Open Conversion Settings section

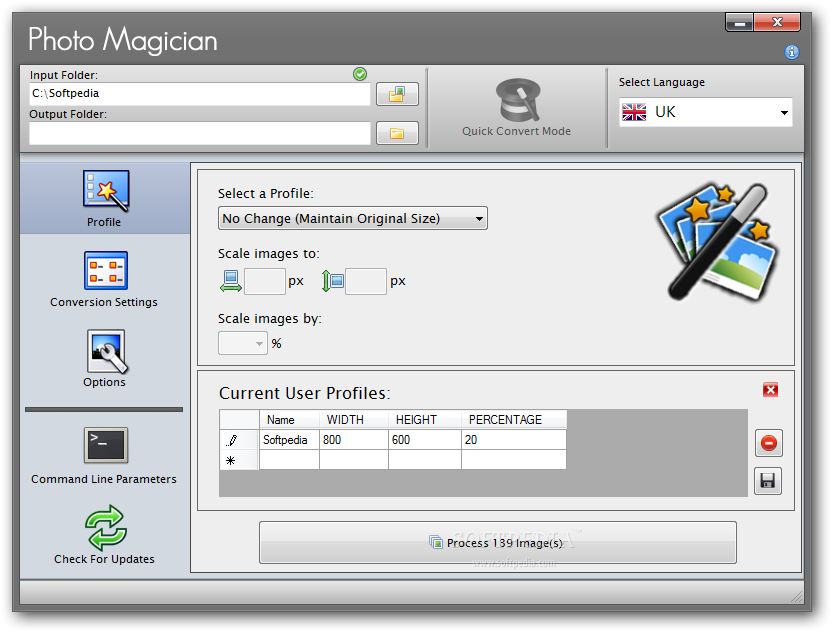(x=105, y=279)
